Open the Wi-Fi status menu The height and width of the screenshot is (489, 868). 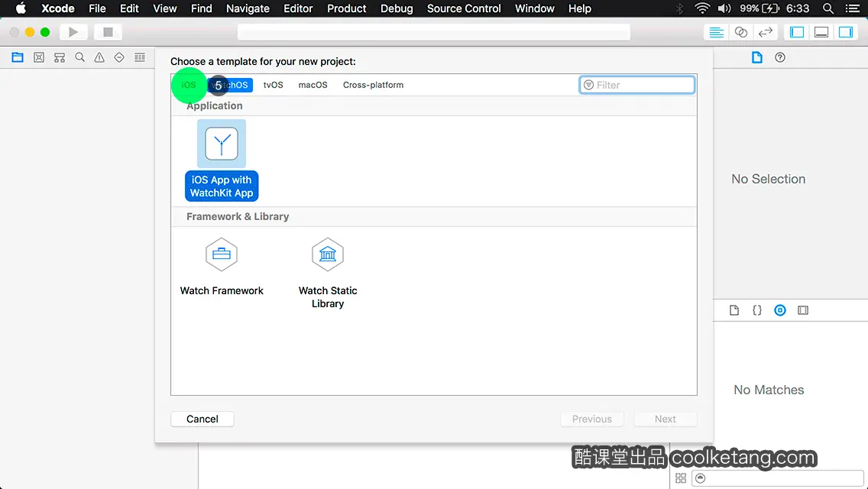tap(702, 8)
